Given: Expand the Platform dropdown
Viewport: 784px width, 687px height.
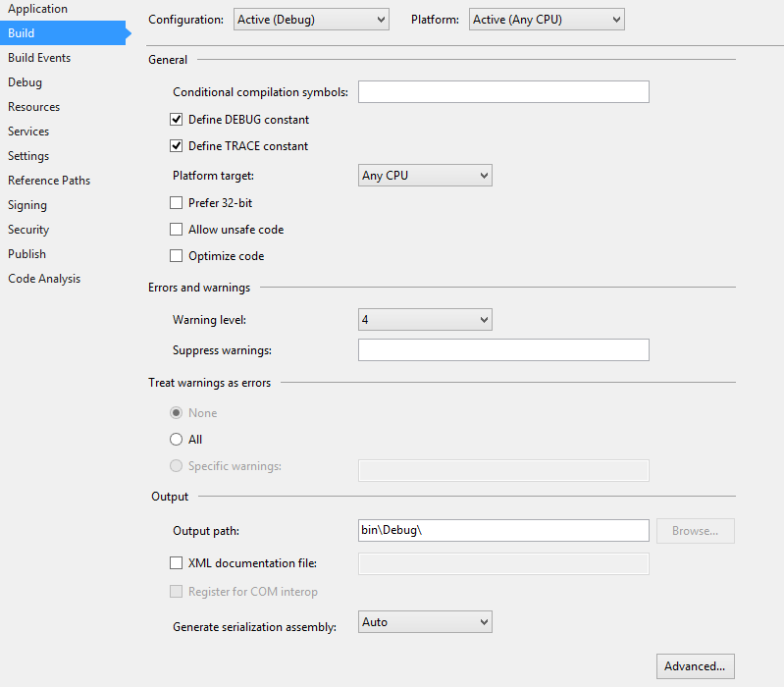Looking at the screenshot, I should point(547,19).
